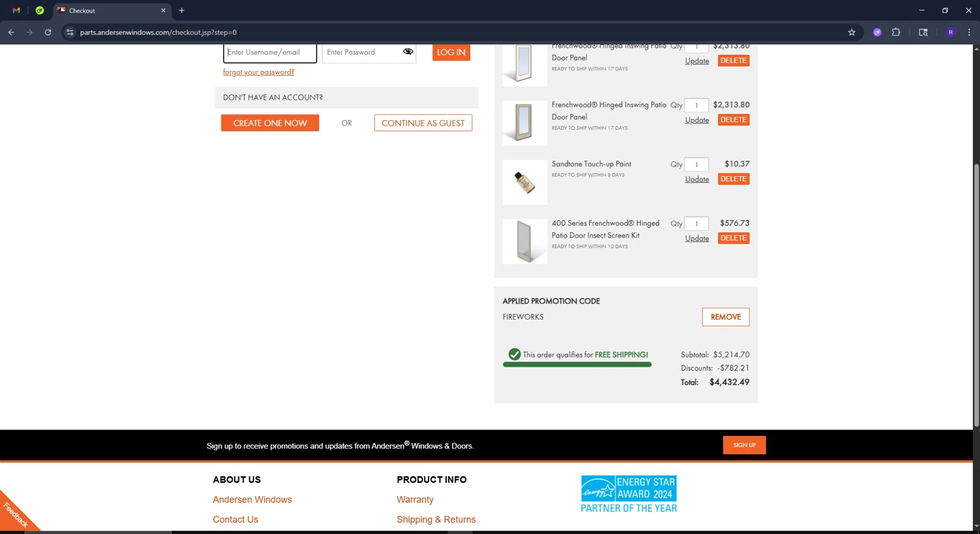Click the LOG IN button
This screenshot has width=980, height=534.
(451, 52)
